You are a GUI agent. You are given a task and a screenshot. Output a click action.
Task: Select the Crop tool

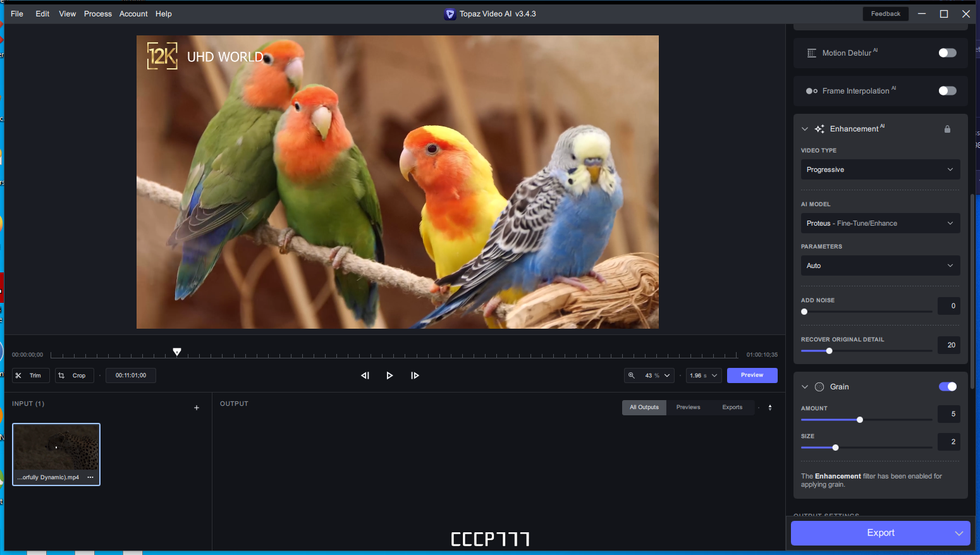pyautogui.click(x=74, y=375)
